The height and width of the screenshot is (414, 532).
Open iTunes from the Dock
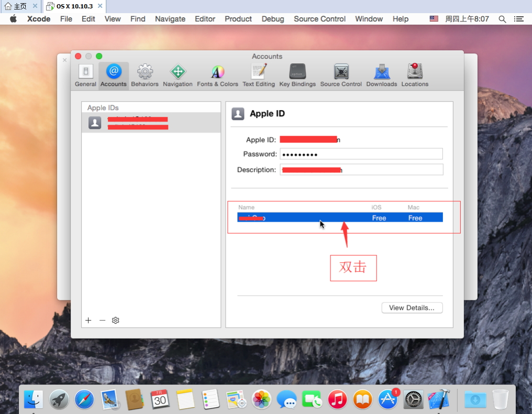(337, 399)
